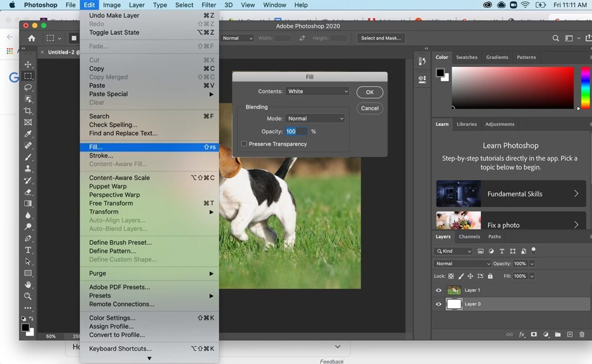Pick the Crop tool in toolbar
Image resolution: width=592 pixels, height=364 pixels.
pyautogui.click(x=28, y=110)
